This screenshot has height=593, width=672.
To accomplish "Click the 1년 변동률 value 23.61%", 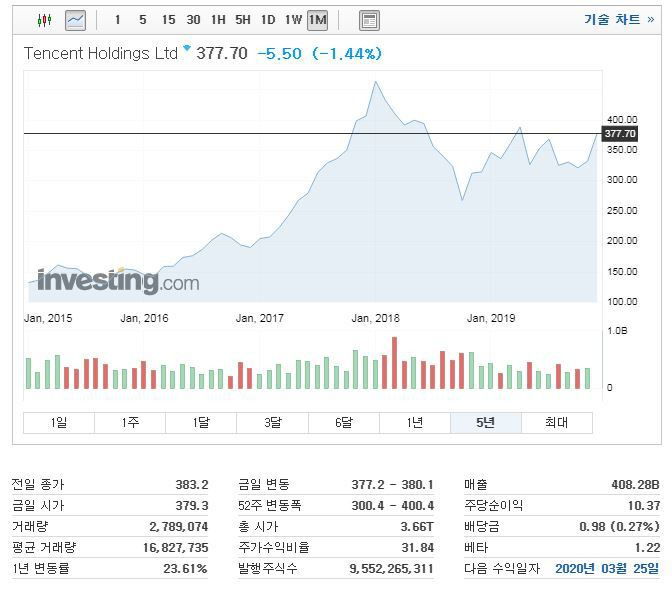I will [185, 569].
